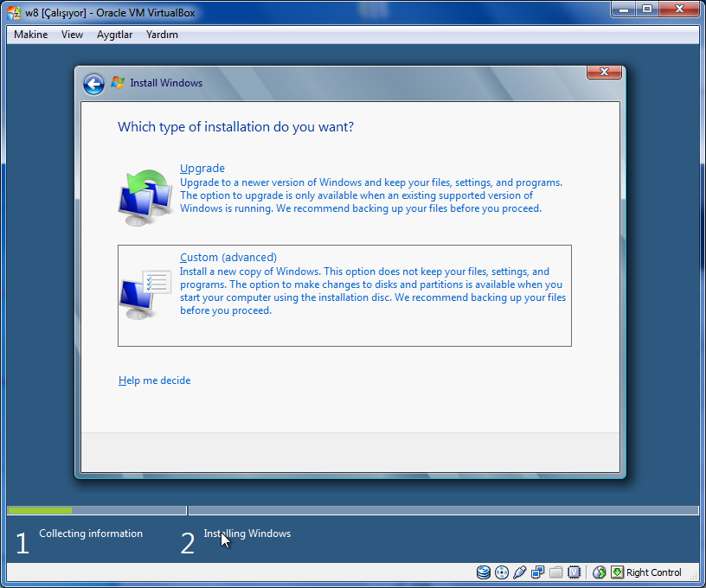
Task: Open the Help me decide link
Action: point(154,380)
